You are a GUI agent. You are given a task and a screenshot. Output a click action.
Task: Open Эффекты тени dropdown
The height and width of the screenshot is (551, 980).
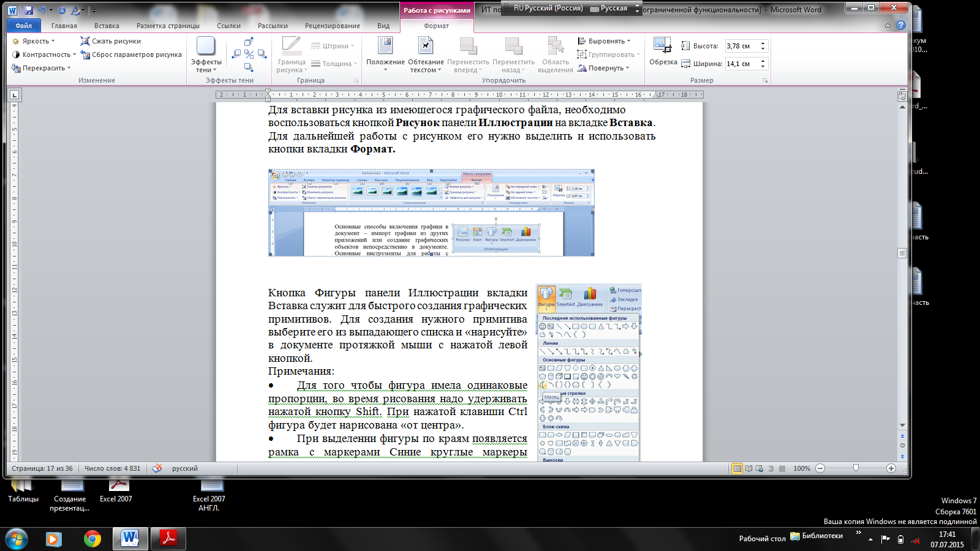click(x=206, y=54)
